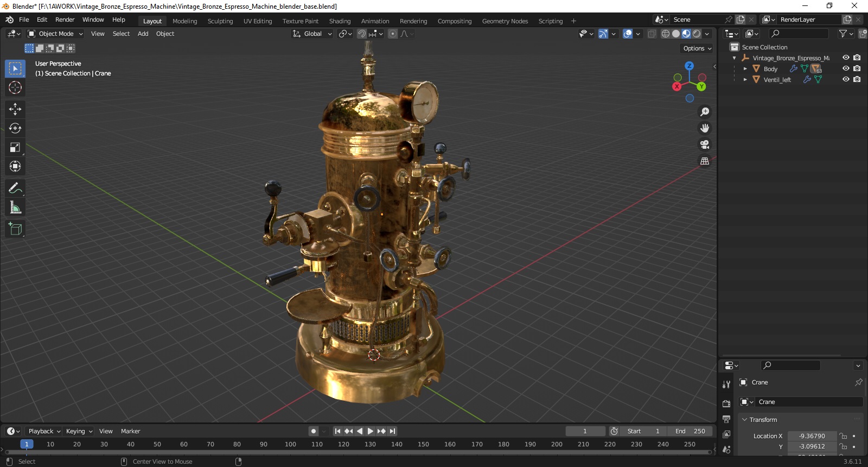This screenshot has width=868, height=467.
Task: Click the End frame field 250
Action: [x=690, y=431]
